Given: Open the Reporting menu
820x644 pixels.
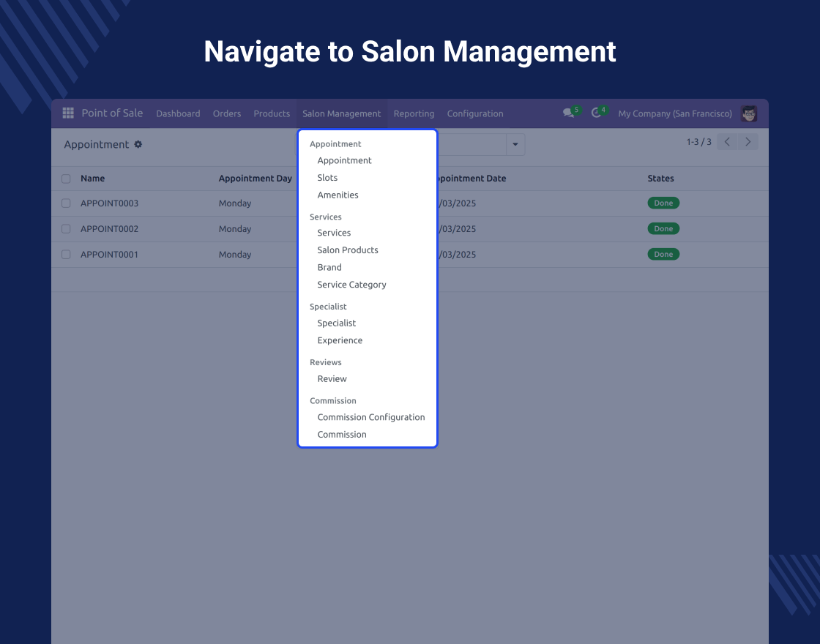Looking at the screenshot, I should coord(414,113).
